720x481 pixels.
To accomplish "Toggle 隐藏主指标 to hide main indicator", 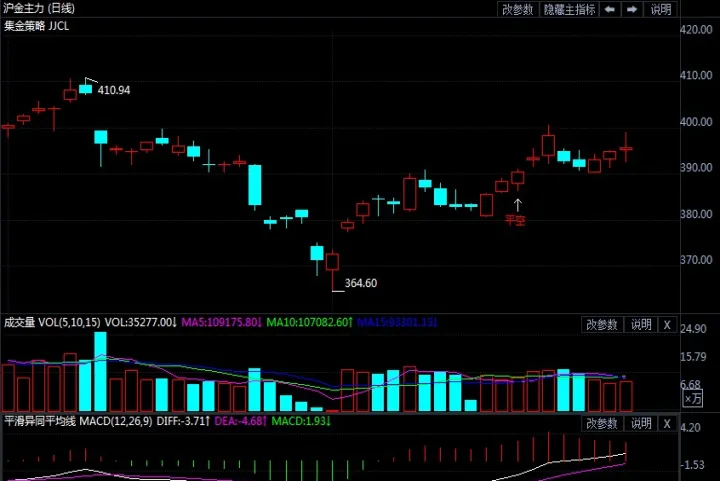I will pos(570,9).
